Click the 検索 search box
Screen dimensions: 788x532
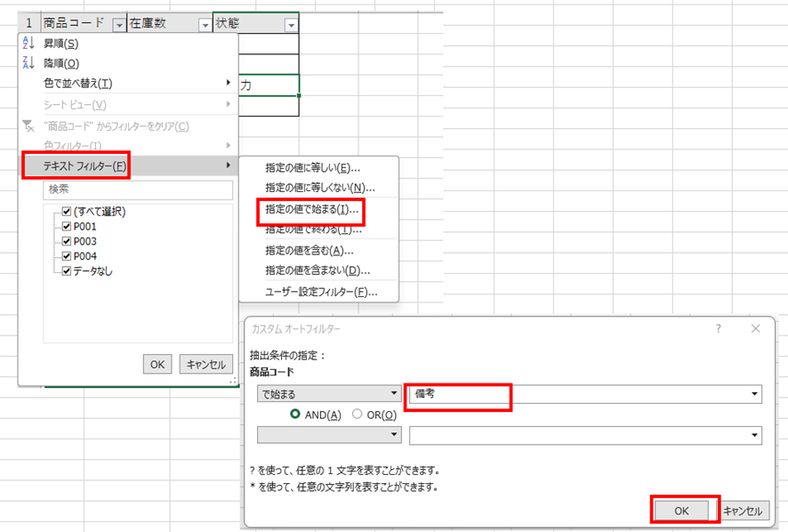click(138, 189)
